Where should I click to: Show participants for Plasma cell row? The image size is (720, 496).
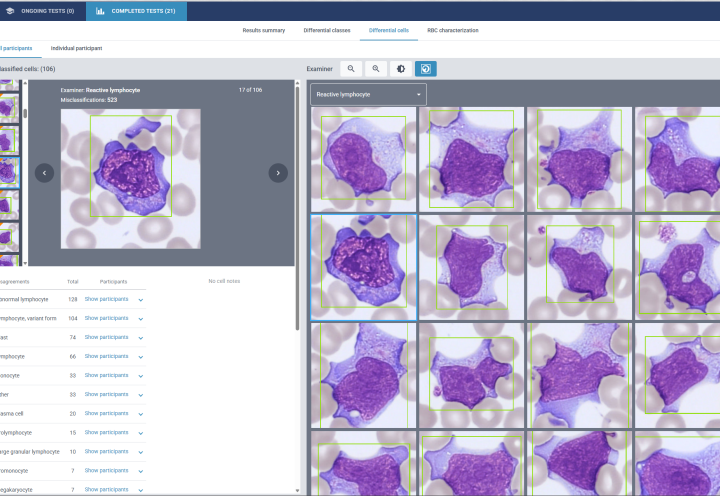[x=106, y=413]
